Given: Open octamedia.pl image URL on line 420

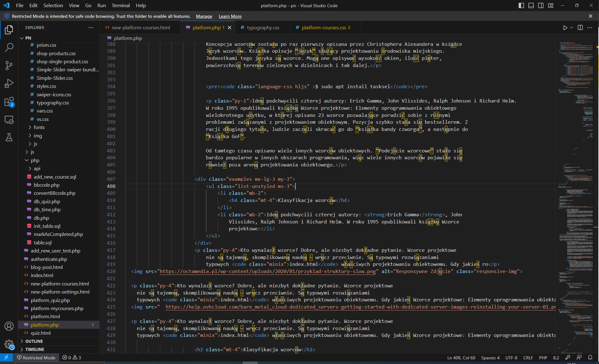Looking at the screenshot, I should [268, 271].
